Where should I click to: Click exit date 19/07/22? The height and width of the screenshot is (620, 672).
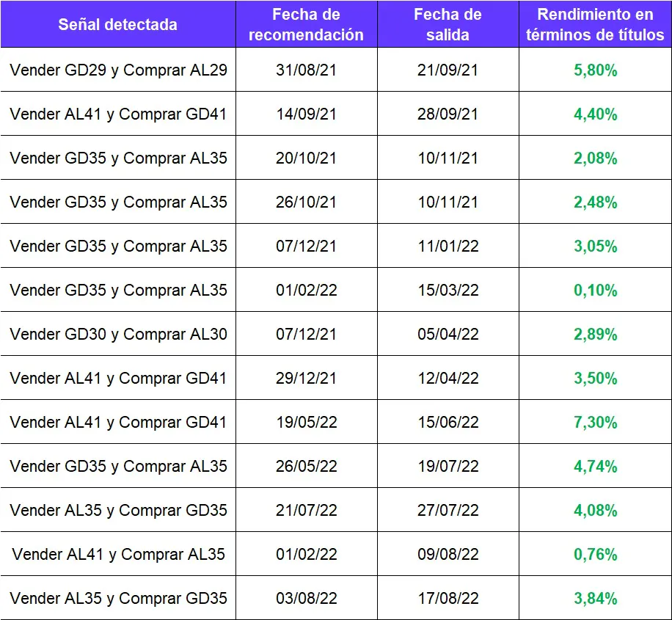coord(448,467)
